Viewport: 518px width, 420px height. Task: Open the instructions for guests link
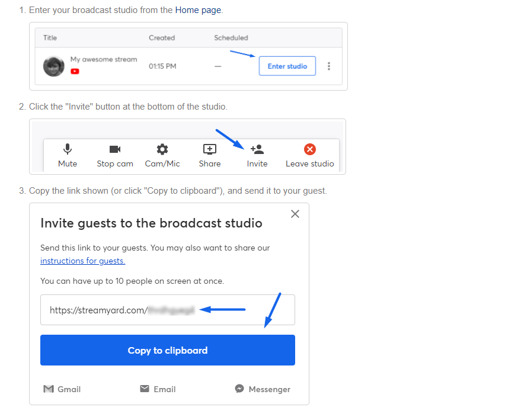pyautogui.click(x=82, y=261)
